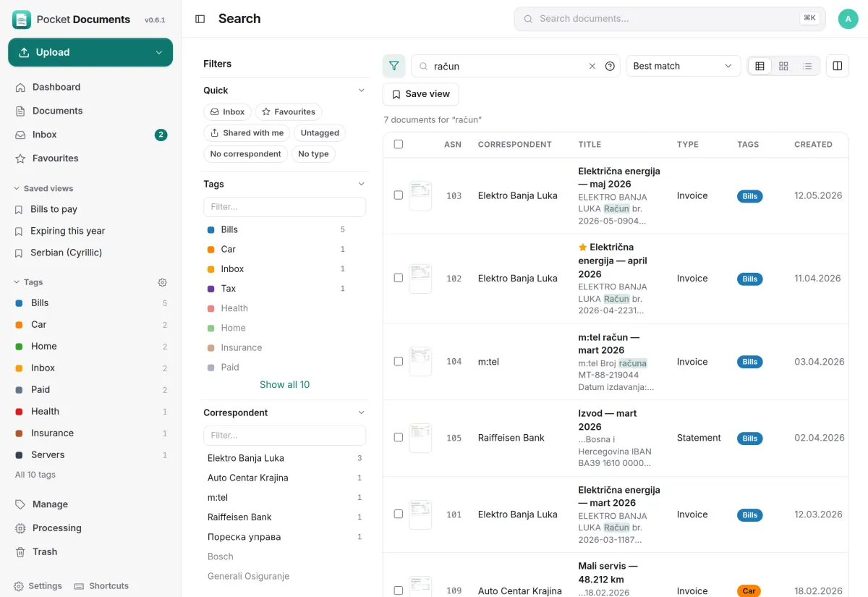This screenshot has height=597, width=868.
Task: Click Favourites star icon in sidebar
Action: (x=20, y=158)
